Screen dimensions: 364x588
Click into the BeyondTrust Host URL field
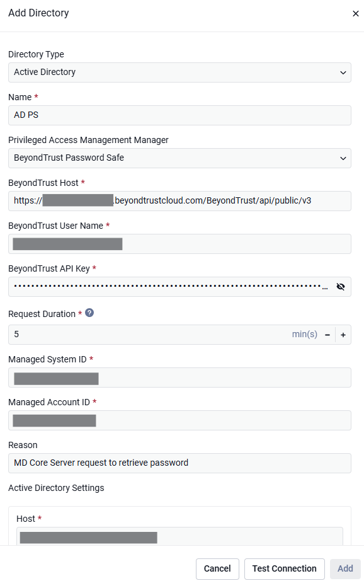click(179, 201)
